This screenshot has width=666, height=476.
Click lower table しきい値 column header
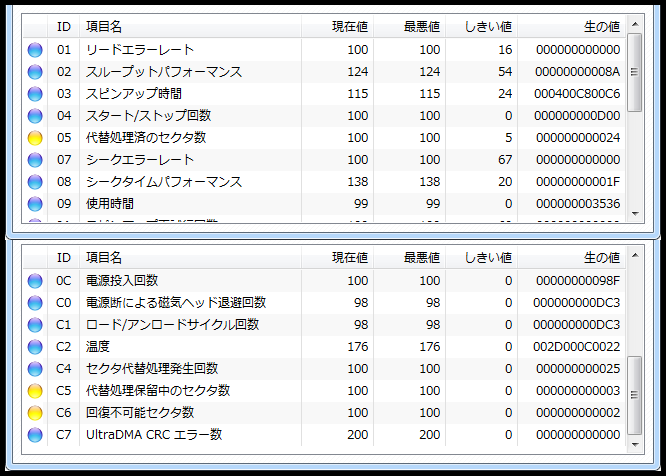482,258
